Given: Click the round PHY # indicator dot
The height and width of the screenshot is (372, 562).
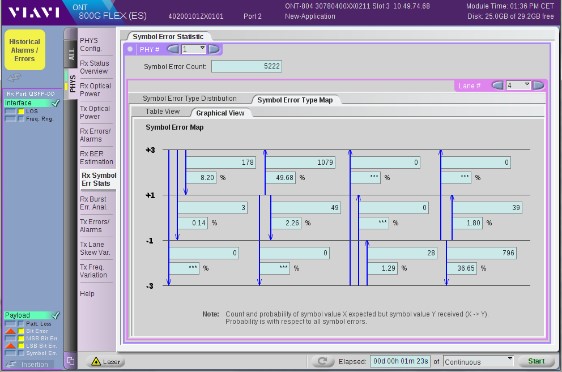Looking at the screenshot, I should [x=130, y=49].
